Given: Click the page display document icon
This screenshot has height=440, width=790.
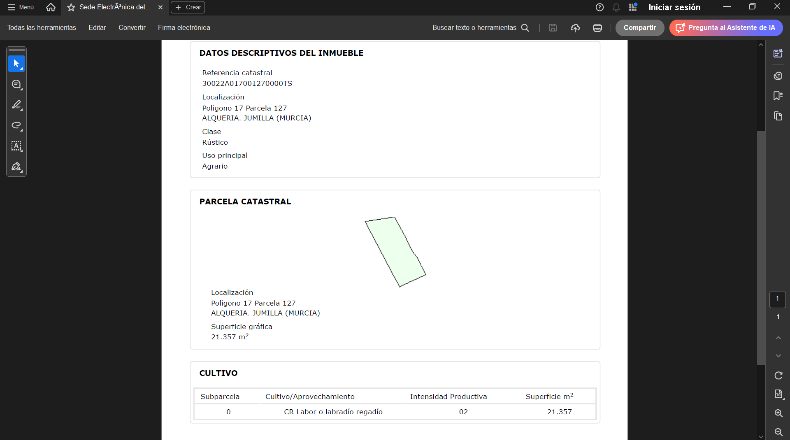Looking at the screenshot, I should [x=778, y=394].
